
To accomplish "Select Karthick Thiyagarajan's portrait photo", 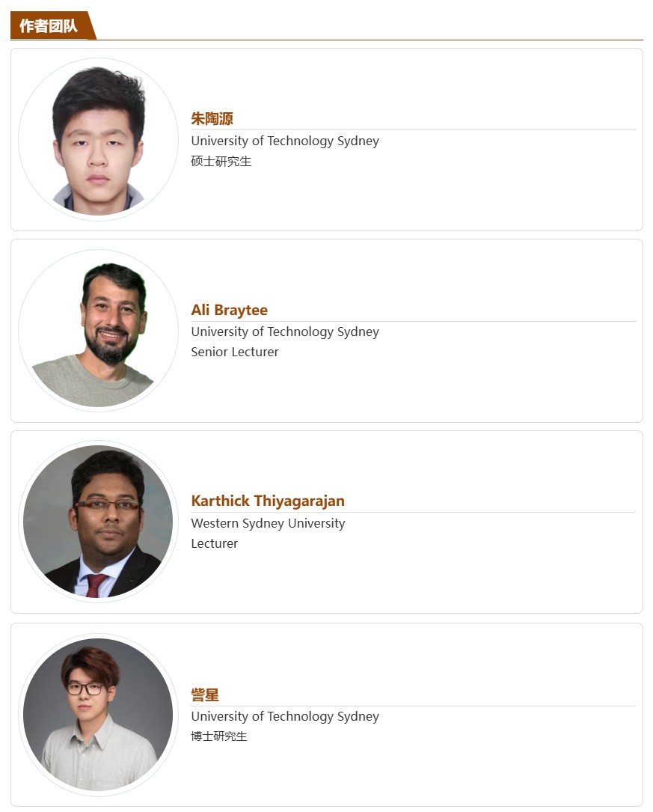I will click(98, 522).
